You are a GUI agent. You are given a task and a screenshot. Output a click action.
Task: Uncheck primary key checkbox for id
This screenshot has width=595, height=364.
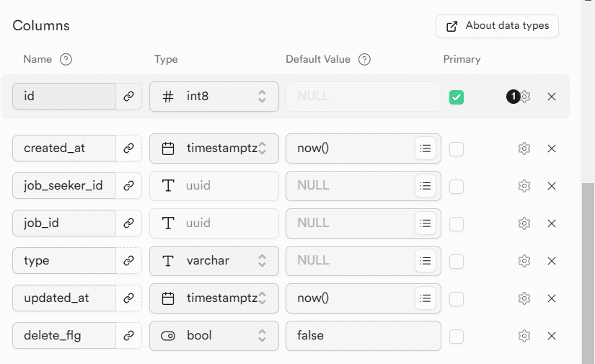tap(457, 97)
